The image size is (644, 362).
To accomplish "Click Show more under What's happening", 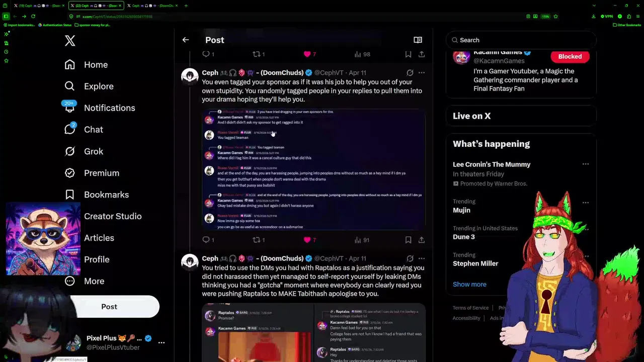I will click(x=469, y=284).
